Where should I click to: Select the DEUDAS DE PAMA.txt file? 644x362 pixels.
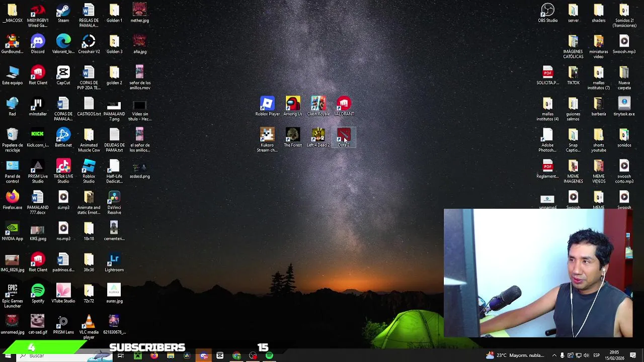(x=114, y=140)
